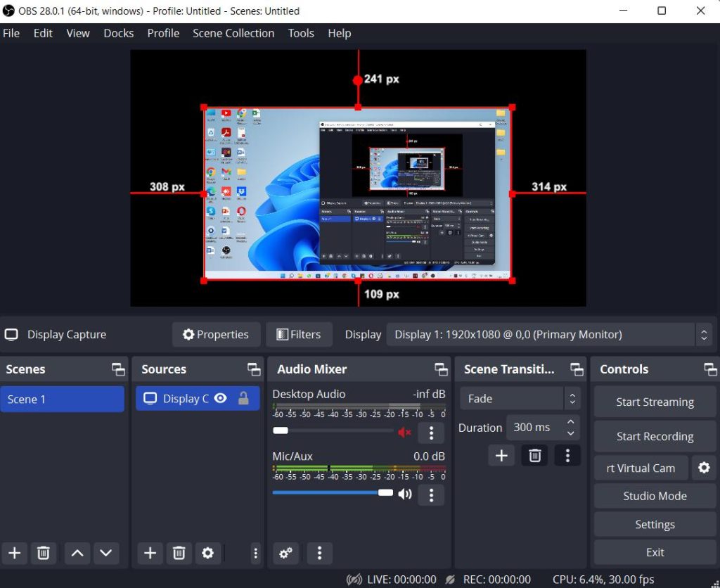Open the View menu

(x=77, y=33)
